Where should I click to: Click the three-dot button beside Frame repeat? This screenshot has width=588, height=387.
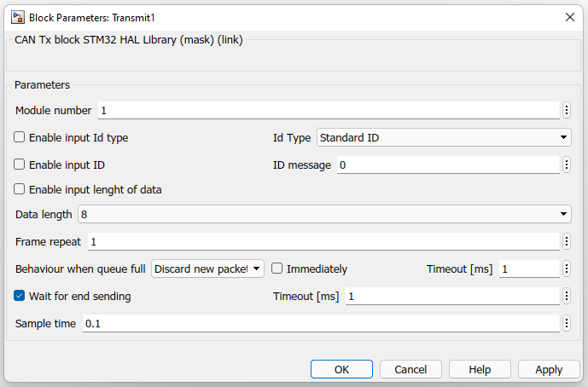[567, 242]
